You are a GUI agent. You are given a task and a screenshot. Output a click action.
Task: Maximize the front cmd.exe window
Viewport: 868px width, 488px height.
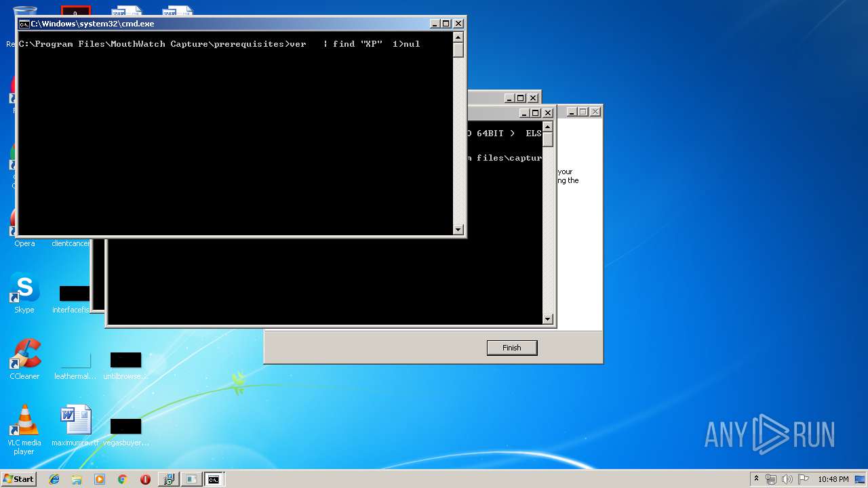coord(446,24)
